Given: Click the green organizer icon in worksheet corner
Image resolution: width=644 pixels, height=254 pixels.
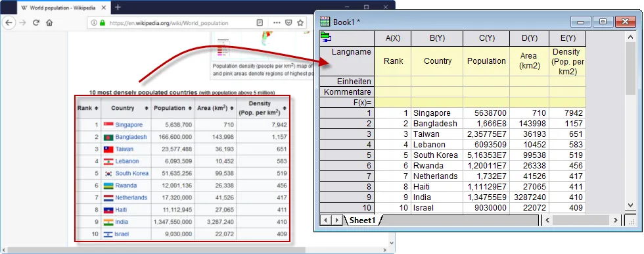Looking at the screenshot, I should coord(327,37).
